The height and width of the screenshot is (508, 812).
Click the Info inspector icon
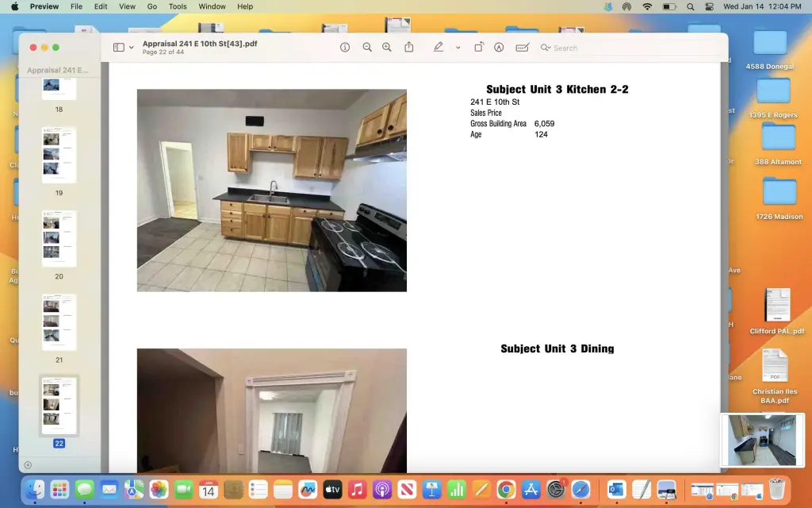[345, 48]
